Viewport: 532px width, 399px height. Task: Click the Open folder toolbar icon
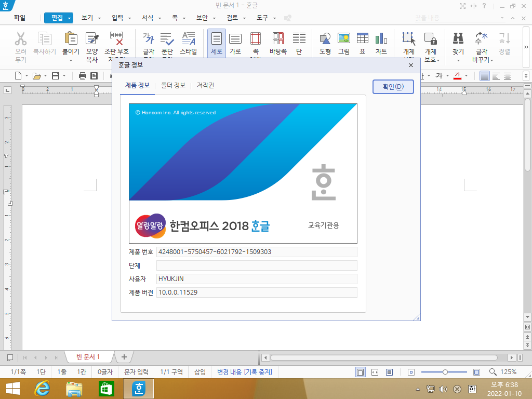click(x=37, y=76)
